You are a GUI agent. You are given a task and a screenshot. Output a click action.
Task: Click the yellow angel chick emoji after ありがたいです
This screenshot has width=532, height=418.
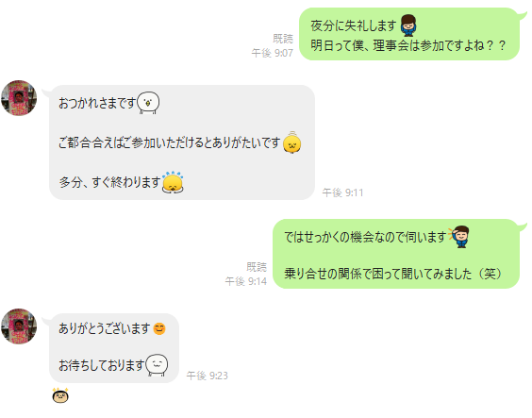(292, 142)
